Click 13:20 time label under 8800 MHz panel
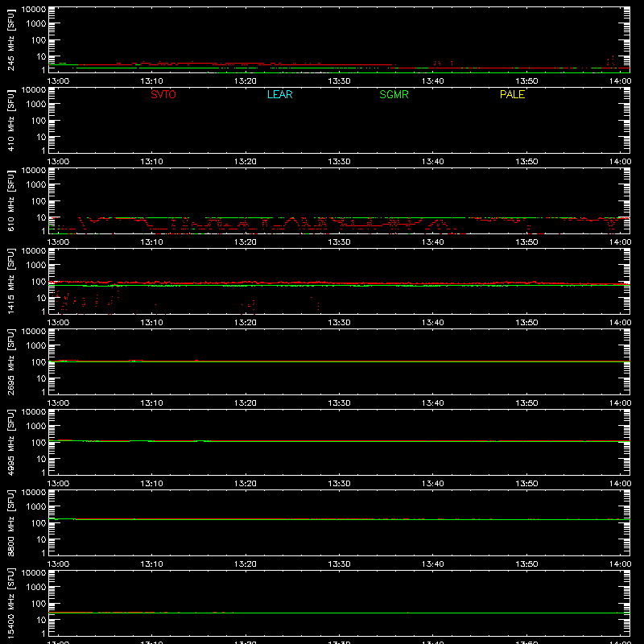The width and height of the screenshot is (644, 644). click(246, 564)
